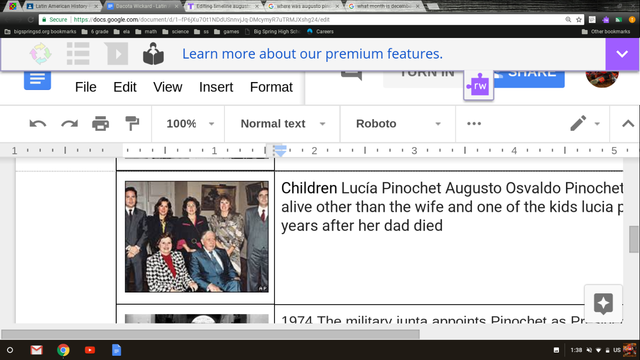Open the comments speech bubble icon
The image size is (640, 360).
351,76
